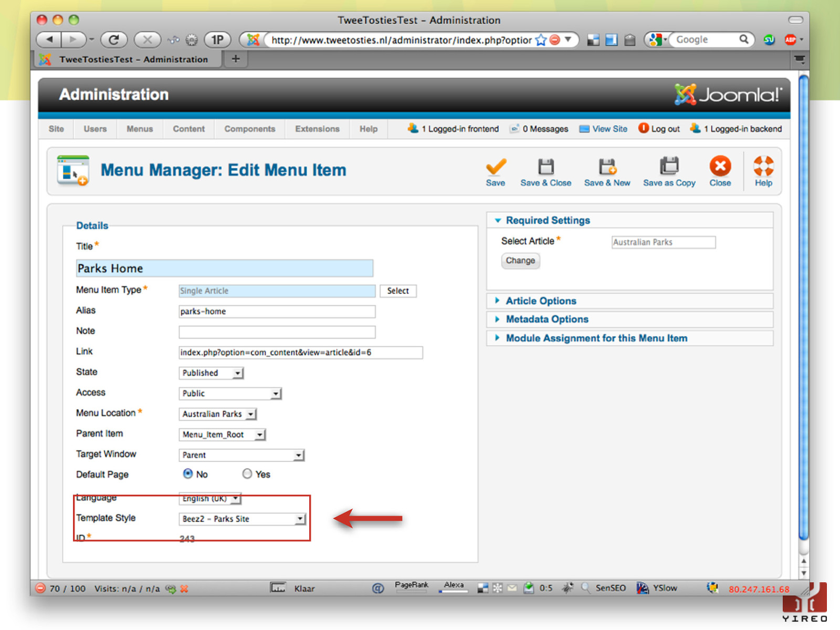
Task: Click the gear icon in browser toolbar
Action: tap(192, 40)
